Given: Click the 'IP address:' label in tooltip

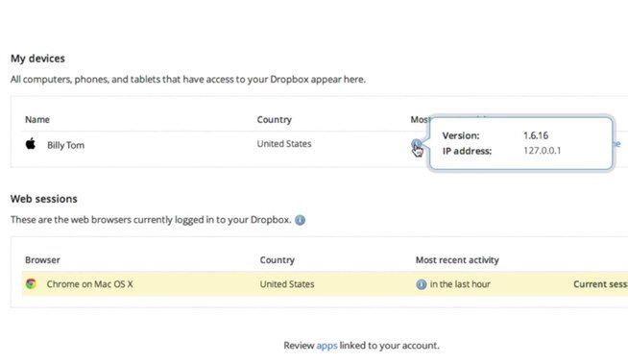Looking at the screenshot, I should [467, 151].
